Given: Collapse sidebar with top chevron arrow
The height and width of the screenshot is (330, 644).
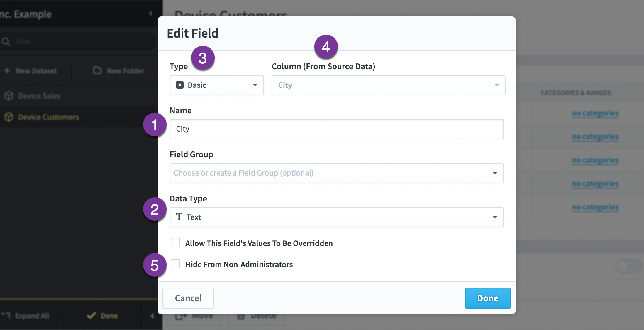Looking at the screenshot, I should [x=151, y=13].
